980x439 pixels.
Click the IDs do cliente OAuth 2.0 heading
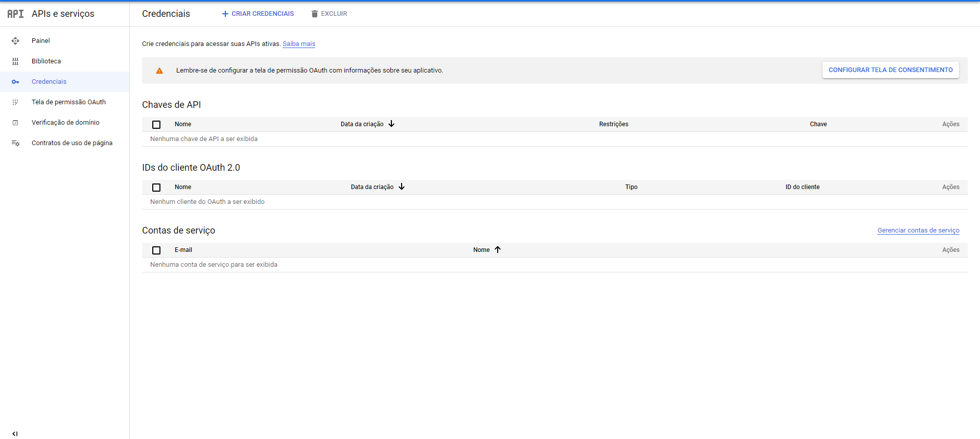tap(191, 168)
